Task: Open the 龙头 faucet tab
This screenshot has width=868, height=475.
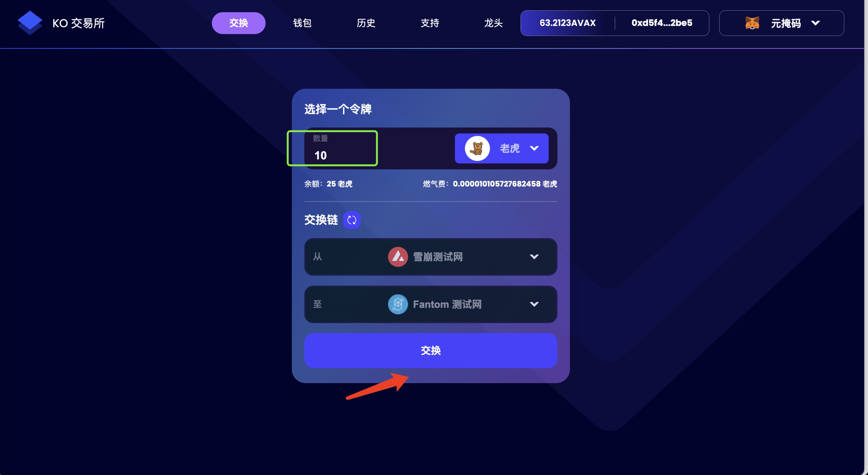Action: 493,23
